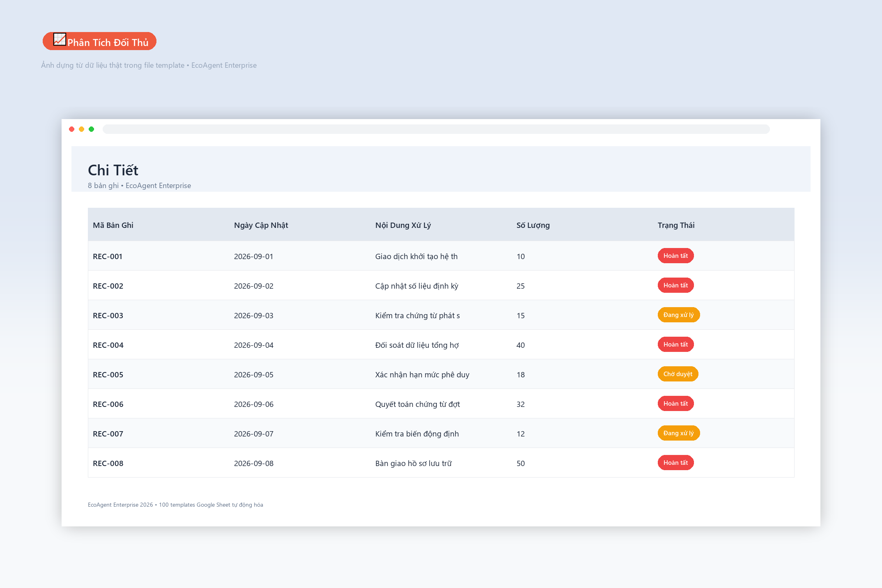Click the Bàn giao hồ sơ lưu trữ cell
882x588 pixels.
pos(413,463)
